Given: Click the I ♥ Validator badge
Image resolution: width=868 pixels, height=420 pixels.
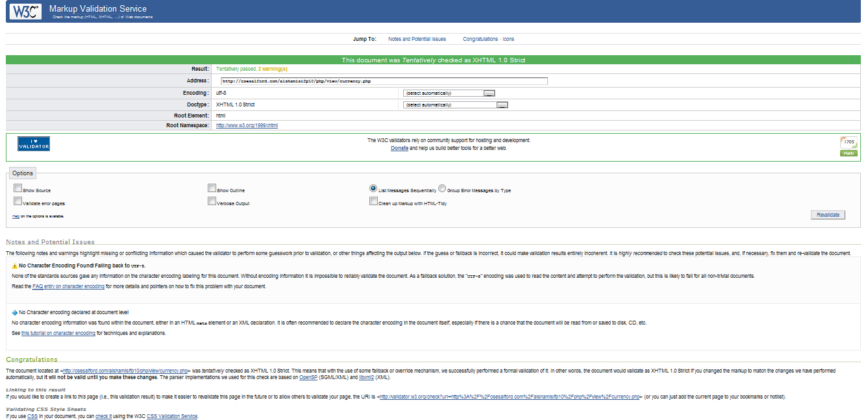Looking at the screenshot, I should click(32, 143).
